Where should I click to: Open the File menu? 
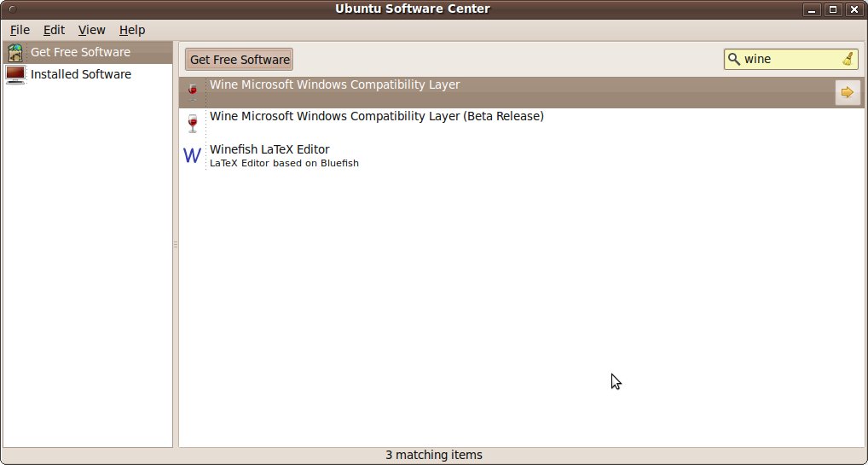click(20, 30)
